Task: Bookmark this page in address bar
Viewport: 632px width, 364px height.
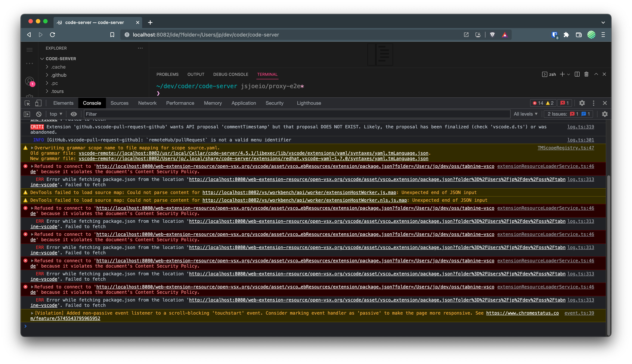Action: [x=112, y=35]
